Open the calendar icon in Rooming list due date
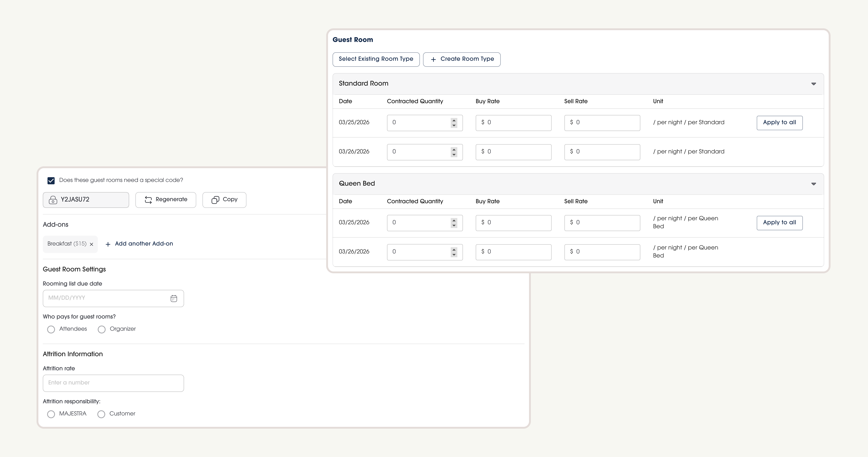The height and width of the screenshot is (457, 868). point(174,299)
